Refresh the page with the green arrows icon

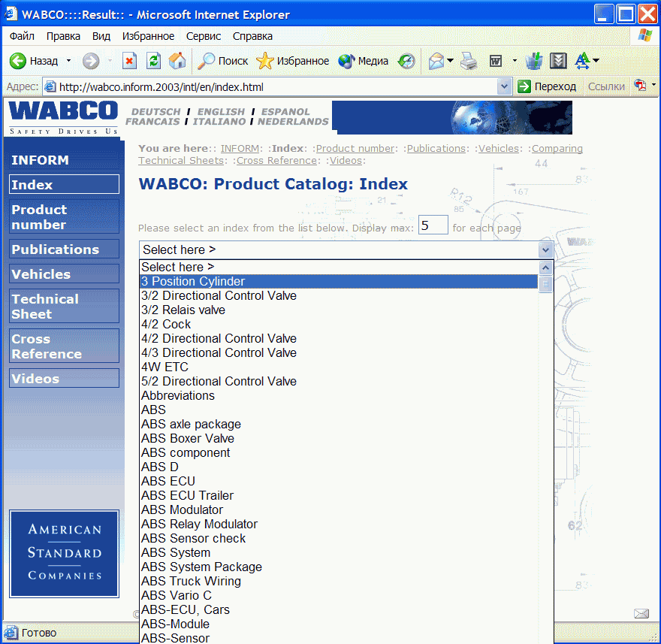153,61
